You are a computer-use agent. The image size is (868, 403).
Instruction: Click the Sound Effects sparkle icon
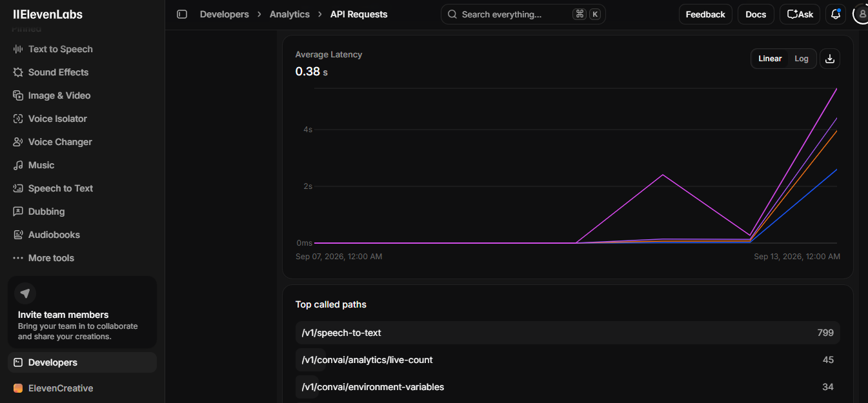pyautogui.click(x=18, y=72)
